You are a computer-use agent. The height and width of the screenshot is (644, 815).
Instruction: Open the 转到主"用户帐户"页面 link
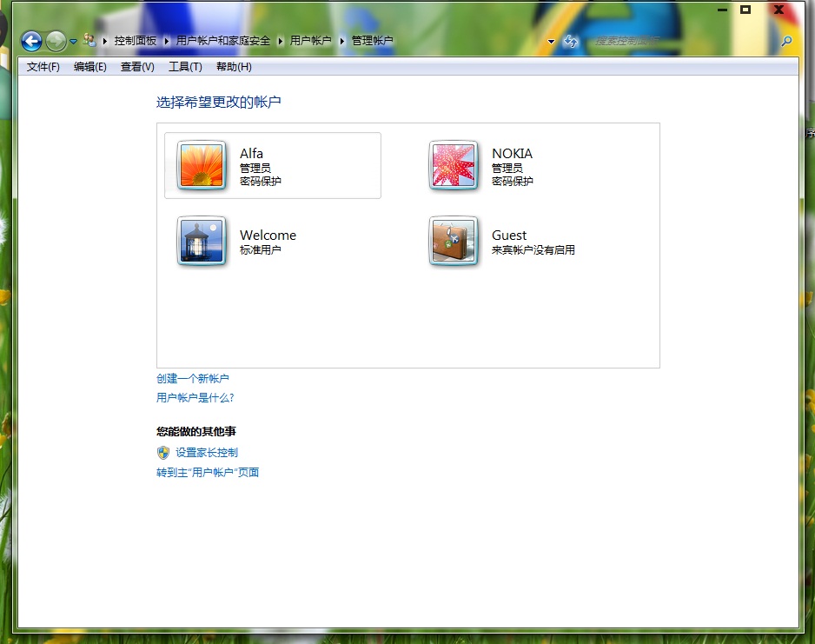[208, 473]
